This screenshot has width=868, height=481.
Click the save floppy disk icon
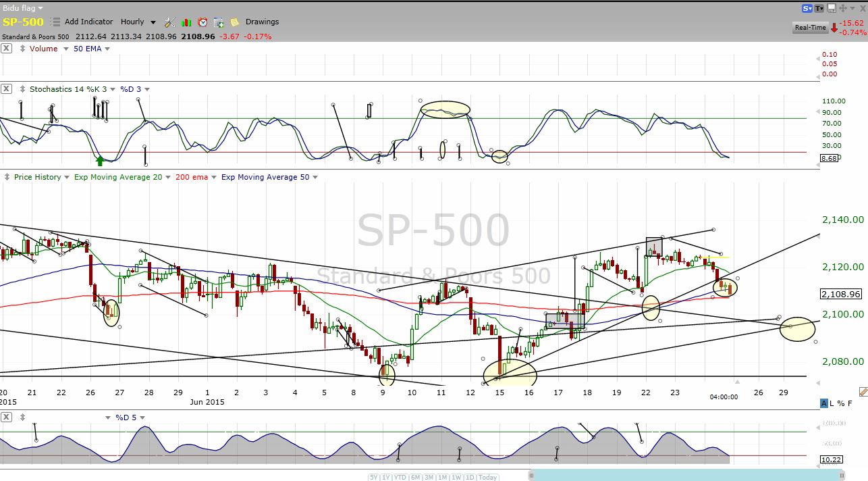pos(832,8)
